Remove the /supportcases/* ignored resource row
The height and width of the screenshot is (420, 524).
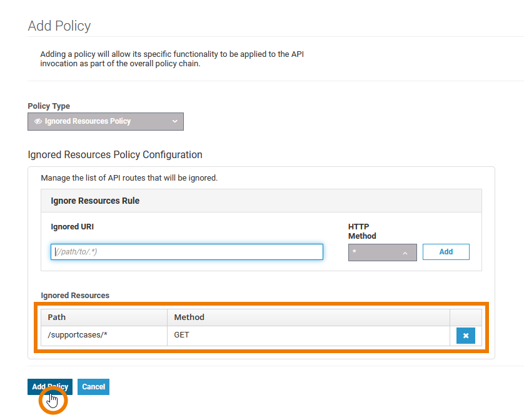[x=465, y=336]
